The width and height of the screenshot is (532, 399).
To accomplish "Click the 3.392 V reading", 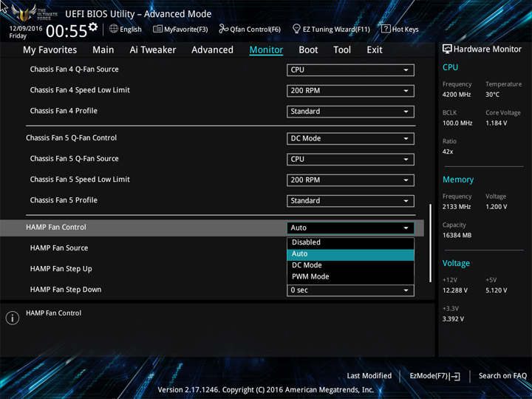I will [453, 319].
